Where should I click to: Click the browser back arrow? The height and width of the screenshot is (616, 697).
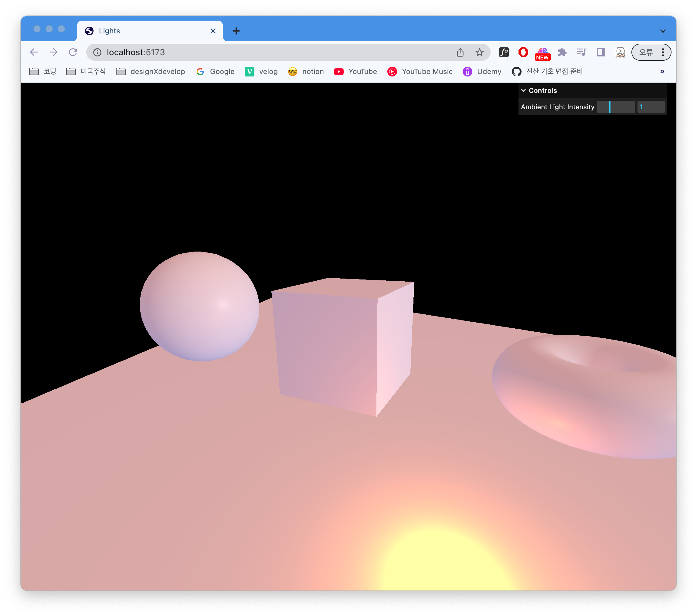[x=34, y=52]
